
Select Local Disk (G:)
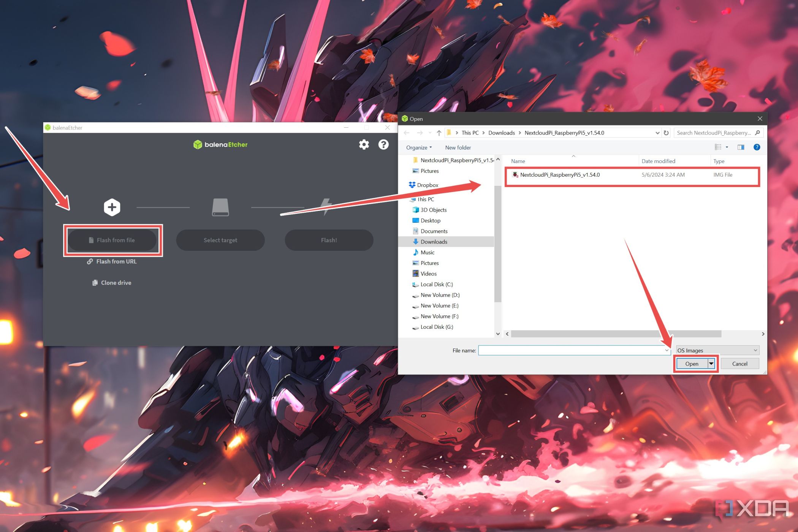coord(433,327)
